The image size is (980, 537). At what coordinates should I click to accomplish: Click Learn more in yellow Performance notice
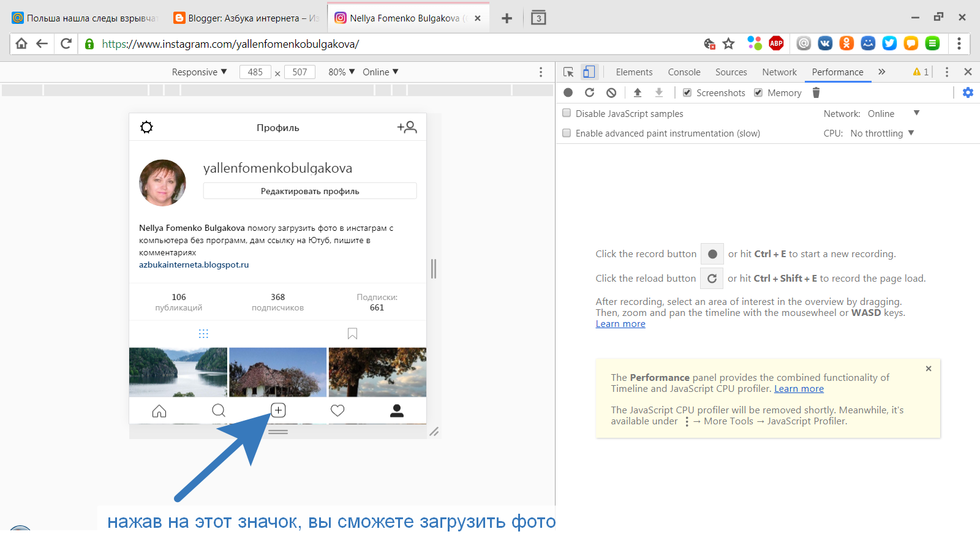[x=799, y=389]
